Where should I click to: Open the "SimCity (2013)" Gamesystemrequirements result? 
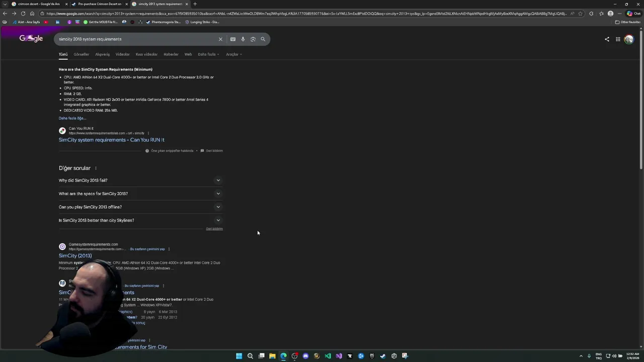pos(75,255)
